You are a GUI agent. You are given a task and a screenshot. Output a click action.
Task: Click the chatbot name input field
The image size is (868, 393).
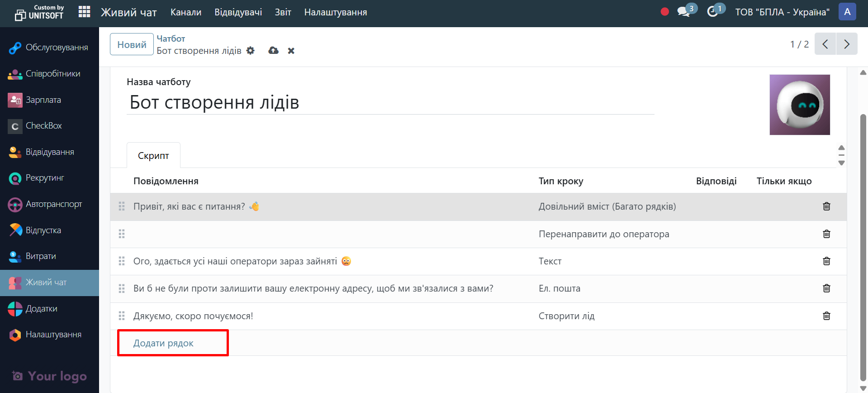click(x=390, y=103)
